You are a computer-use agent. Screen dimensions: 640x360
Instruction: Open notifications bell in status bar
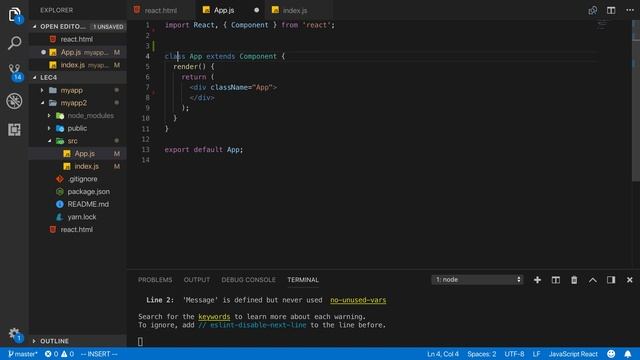(628, 354)
